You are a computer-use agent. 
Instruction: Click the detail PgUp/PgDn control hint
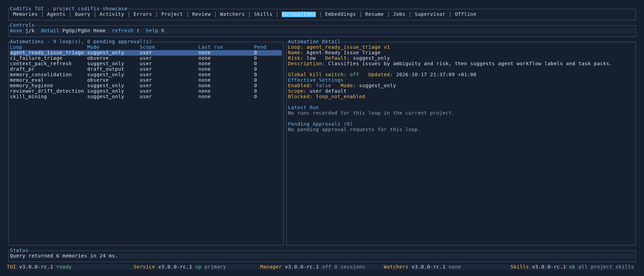(73, 31)
